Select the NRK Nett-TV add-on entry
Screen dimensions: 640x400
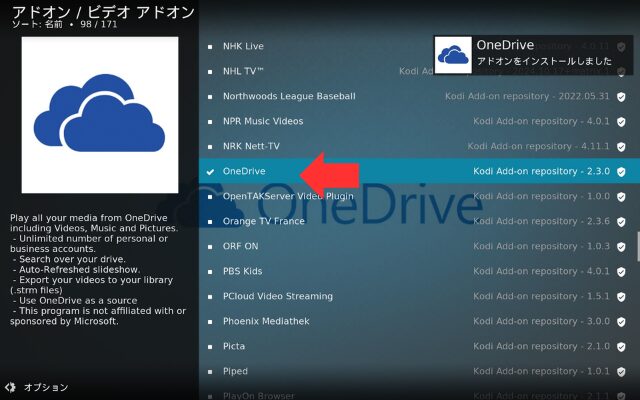(x=250, y=146)
